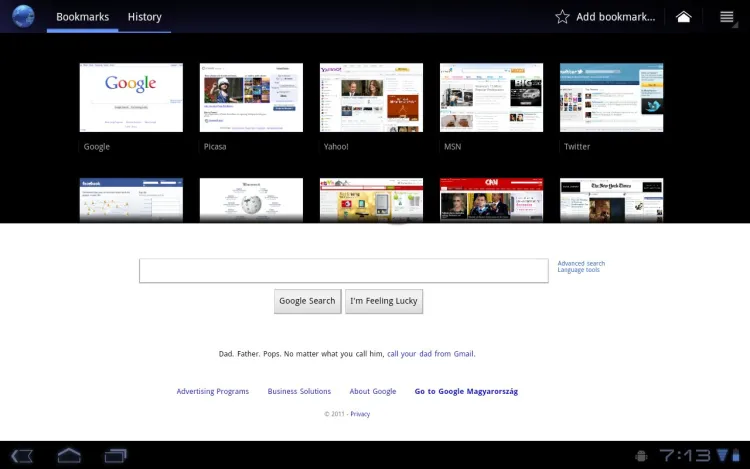Open the CNN bookmark thumbnail

491,200
